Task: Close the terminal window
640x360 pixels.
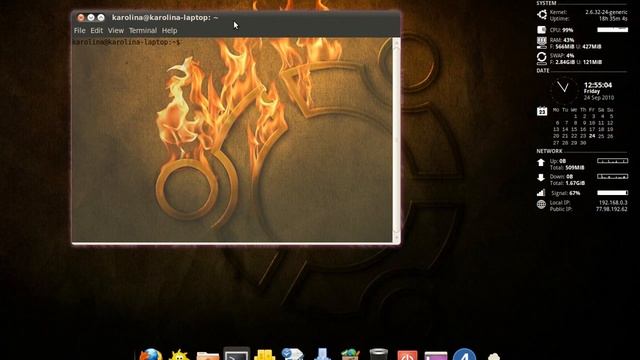Action: click(81, 18)
